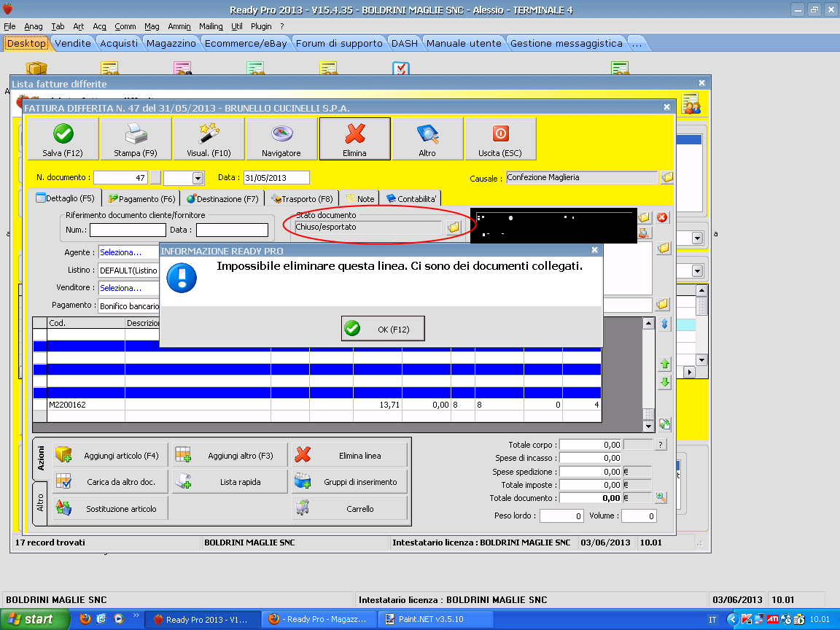Image resolution: width=840 pixels, height=630 pixels.
Task: Open the Navigatore compass button
Action: click(281, 139)
